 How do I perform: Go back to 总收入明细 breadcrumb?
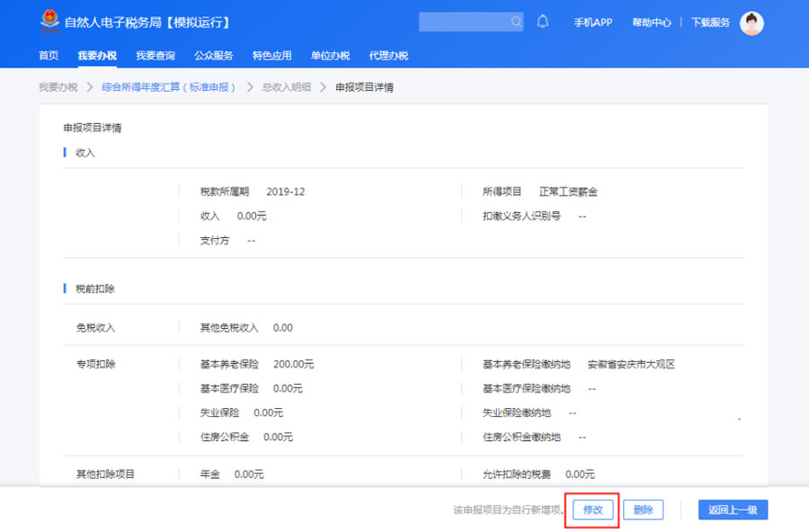tap(286, 87)
